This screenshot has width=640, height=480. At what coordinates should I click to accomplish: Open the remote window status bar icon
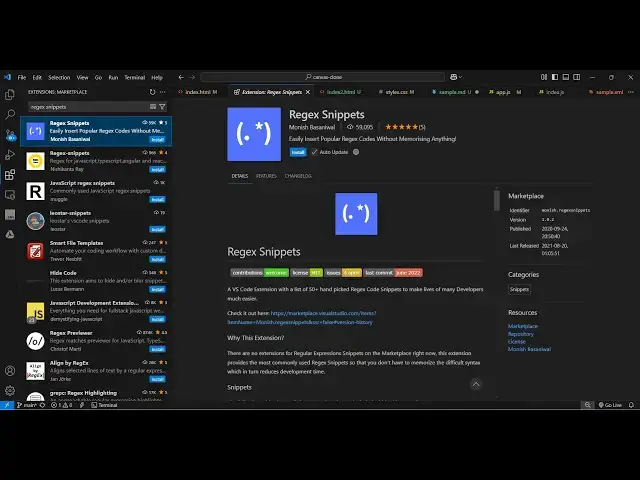[x=7, y=405]
